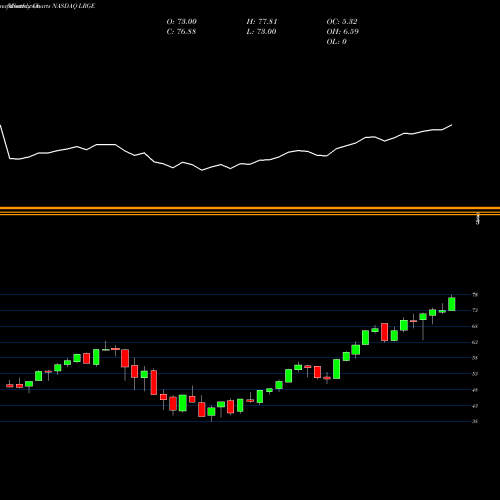Viewport: 500px width, 500px height.
Task: Click the OL: 0 reading
Action: click(337, 42)
